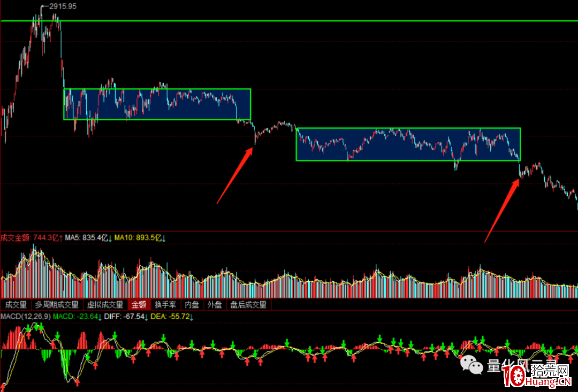This screenshot has width=578, height=392.
Task: Open the 外盘 tab
Action: (215, 305)
